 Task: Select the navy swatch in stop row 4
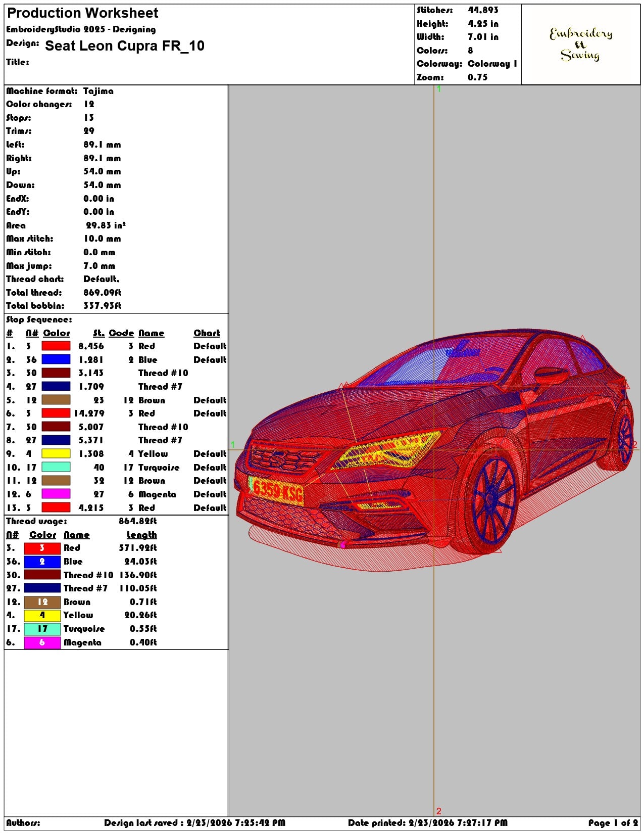pyautogui.click(x=56, y=387)
